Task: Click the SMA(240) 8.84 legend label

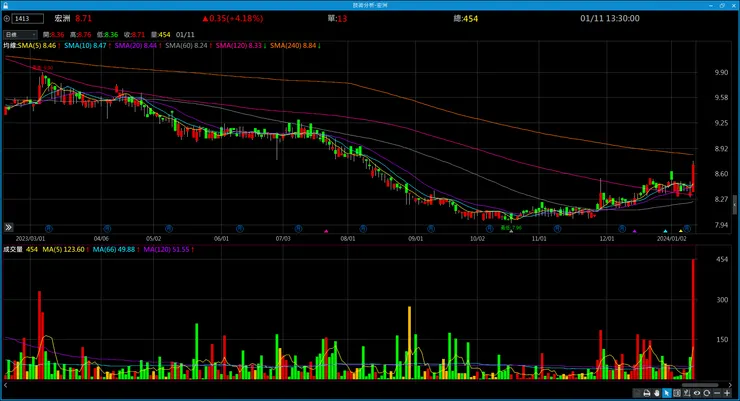Action: 293,46
